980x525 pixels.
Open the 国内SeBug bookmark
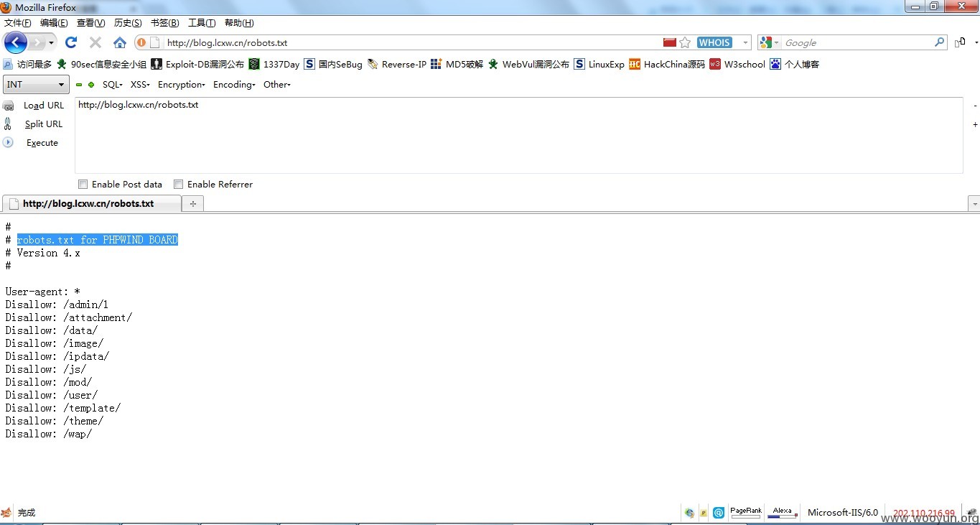[x=333, y=64]
